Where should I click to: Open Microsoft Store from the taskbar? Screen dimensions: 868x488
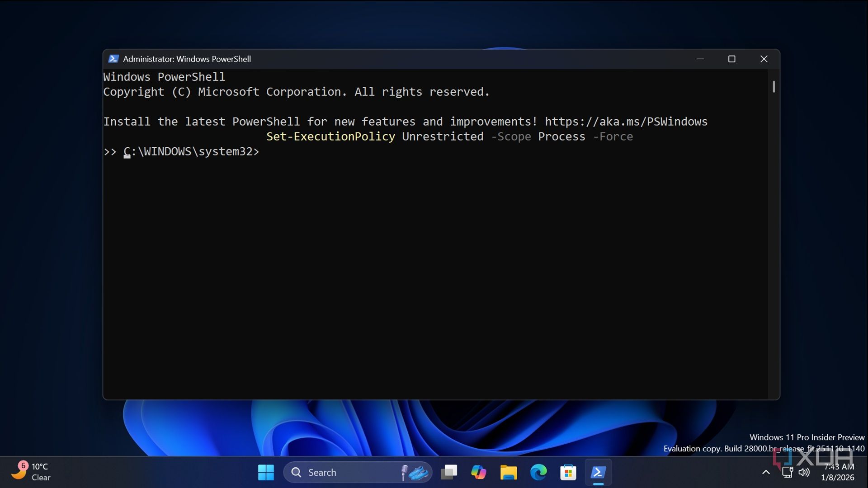568,473
